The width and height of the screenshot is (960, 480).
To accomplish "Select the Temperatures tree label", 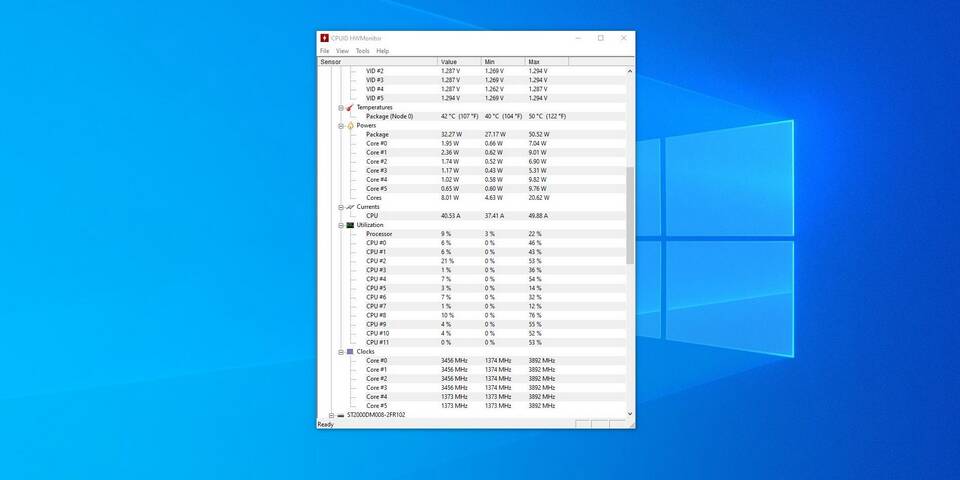I will click(x=374, y=107).
